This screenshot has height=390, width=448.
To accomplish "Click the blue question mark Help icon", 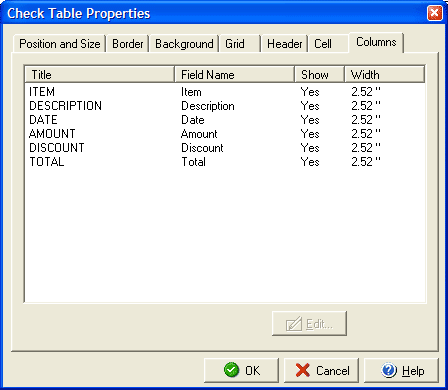I will [x=389, y=370].
